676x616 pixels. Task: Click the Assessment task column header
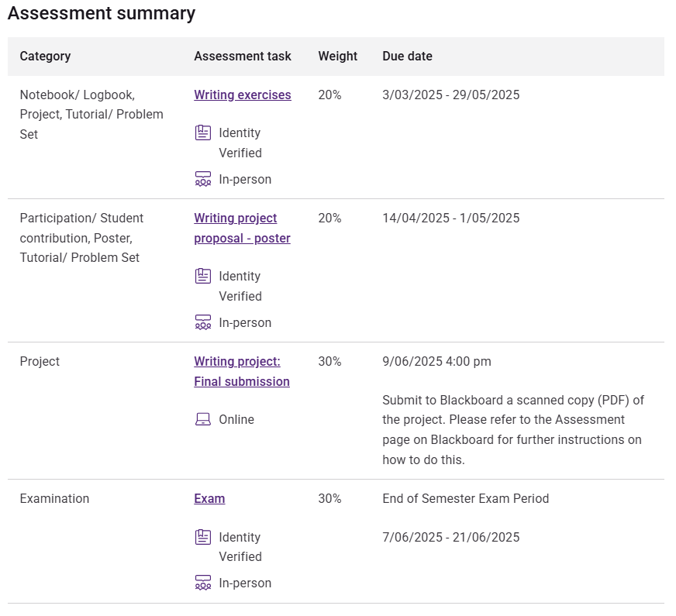[x=243, y=57]
